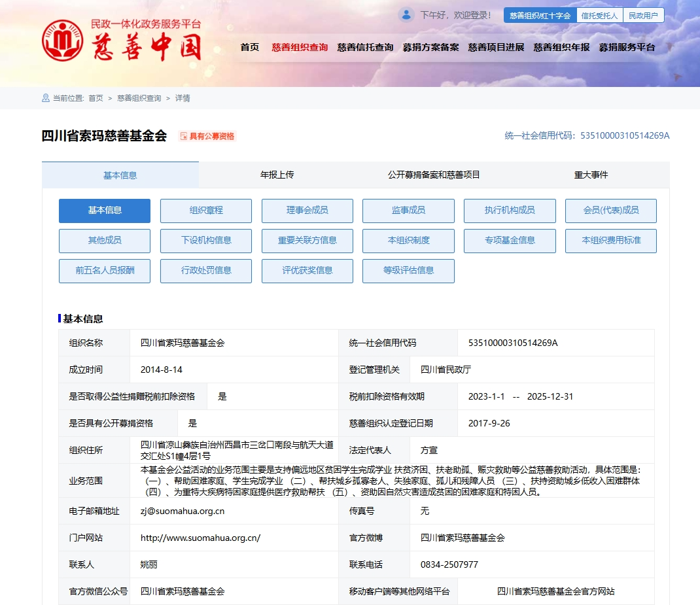This screenshot has width=700, height=605.
Task: Click the 具有公募资格 badge icon
Action: pos(184,137)
